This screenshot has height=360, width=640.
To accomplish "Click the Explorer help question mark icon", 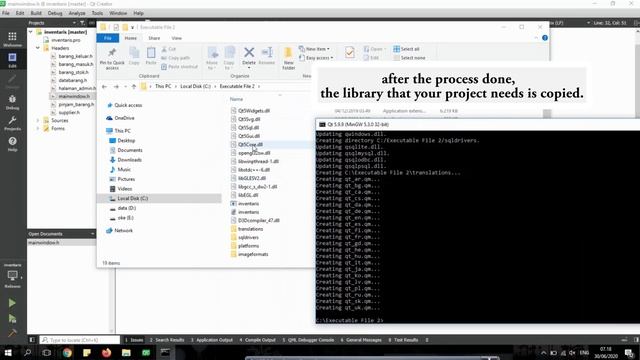I will tap(545, 38).
